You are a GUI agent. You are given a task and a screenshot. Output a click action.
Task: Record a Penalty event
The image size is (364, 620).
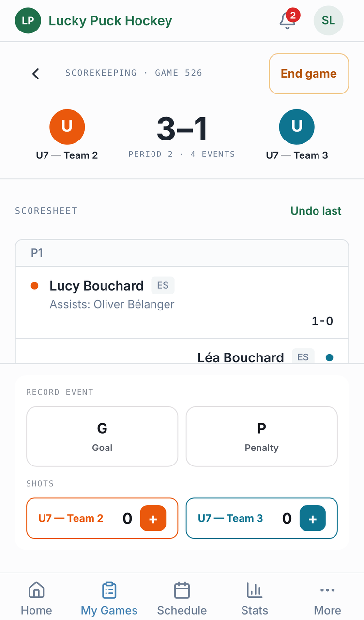261,436
